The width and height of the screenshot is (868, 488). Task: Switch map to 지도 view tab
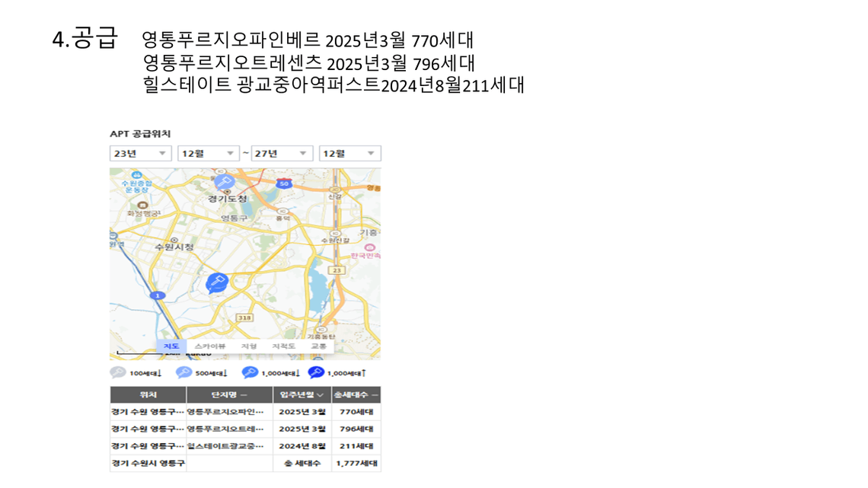pos(171,346)
